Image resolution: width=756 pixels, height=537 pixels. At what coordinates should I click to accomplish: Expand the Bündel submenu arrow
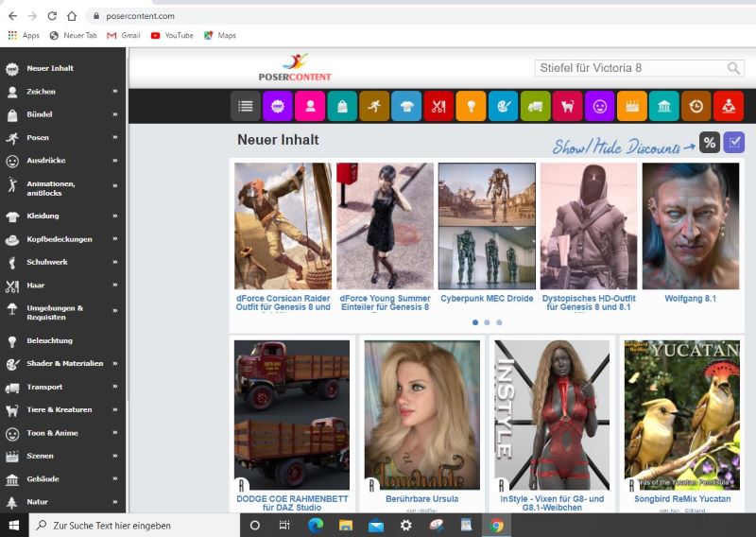click(115, 114)
